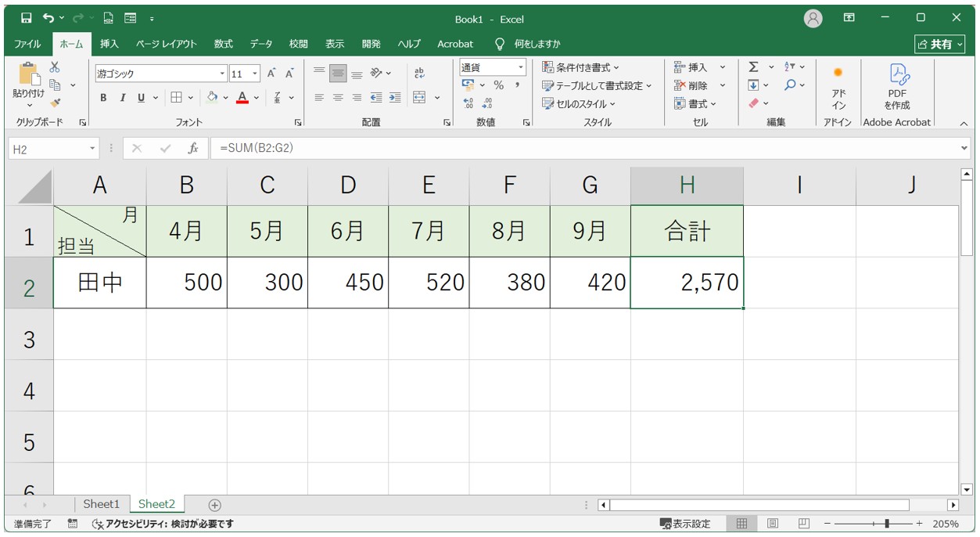Toggle Italic formatting
980x537 pixels.
[122, 98]
